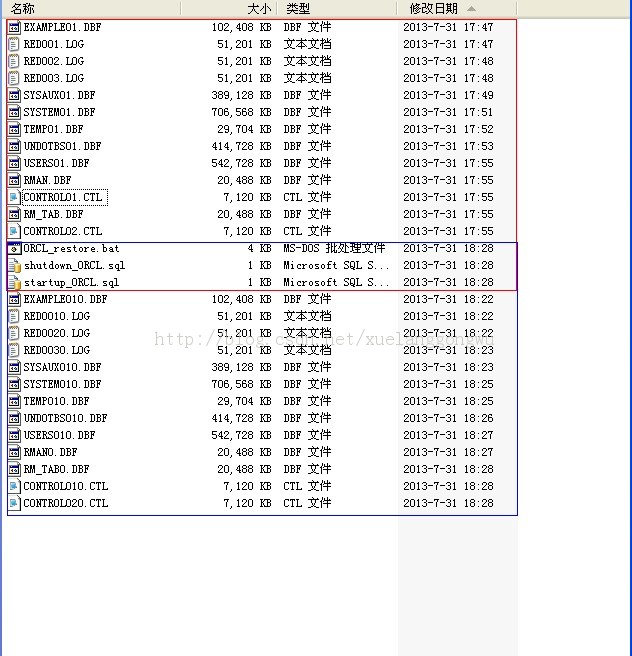Select the file name RMAN0.DBF
The image size is (632, 656).
click(51, 453)
